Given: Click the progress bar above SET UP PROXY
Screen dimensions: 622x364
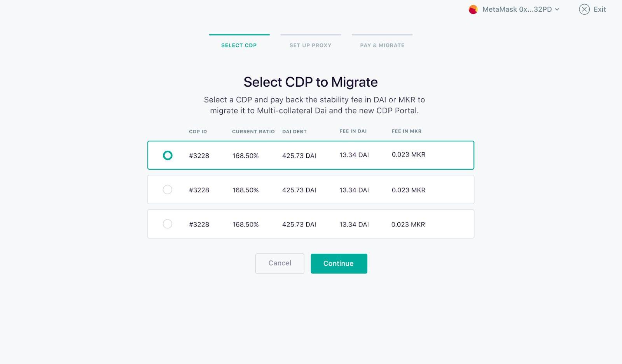Looking at the screenshot, I should pyautogui.click(x=311, y=35).
